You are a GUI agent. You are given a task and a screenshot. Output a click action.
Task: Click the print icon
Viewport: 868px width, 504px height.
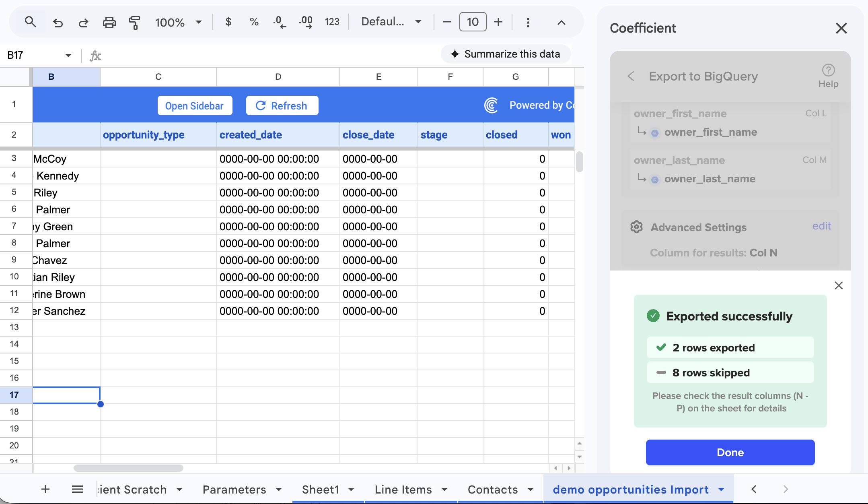109,22
